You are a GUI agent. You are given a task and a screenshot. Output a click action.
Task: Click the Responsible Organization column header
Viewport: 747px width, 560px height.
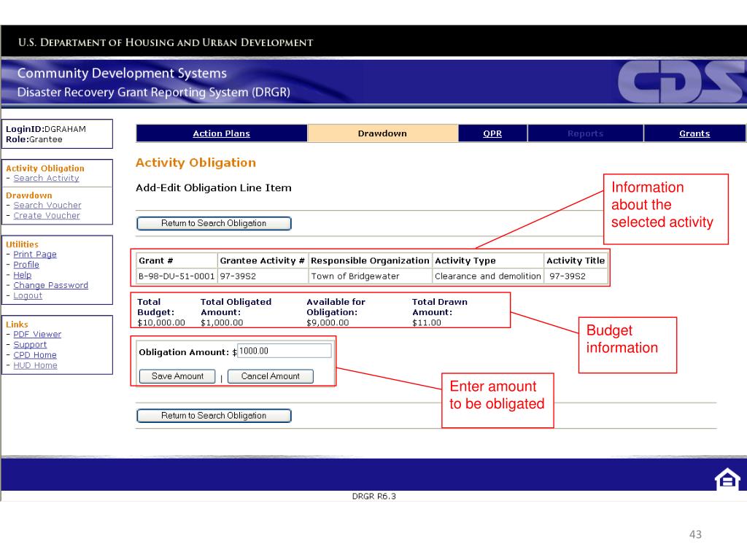(370, 261)
